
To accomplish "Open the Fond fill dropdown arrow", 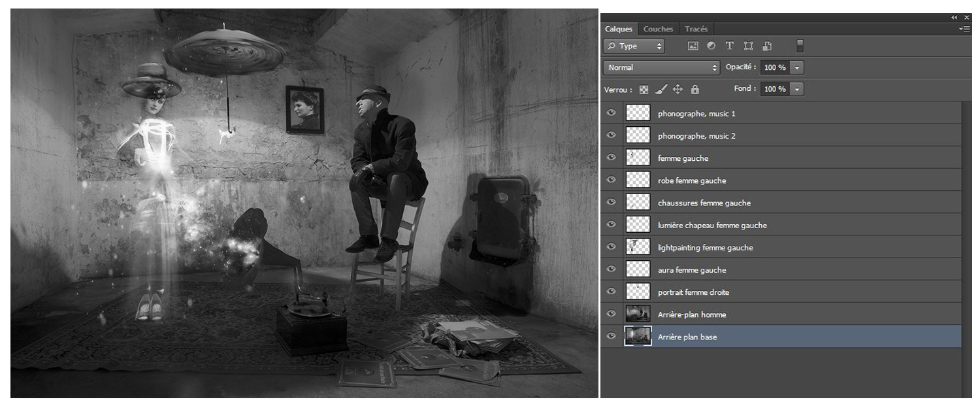I will click(797, 89).
